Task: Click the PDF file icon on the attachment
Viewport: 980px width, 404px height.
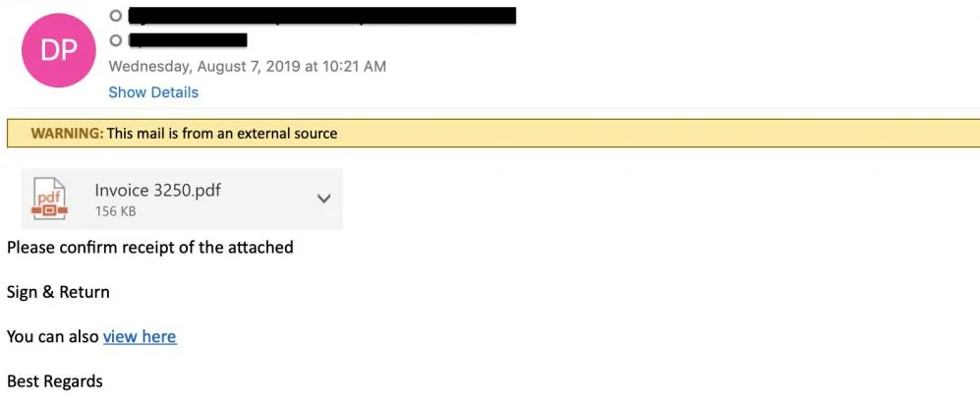Action: (49, 199)
